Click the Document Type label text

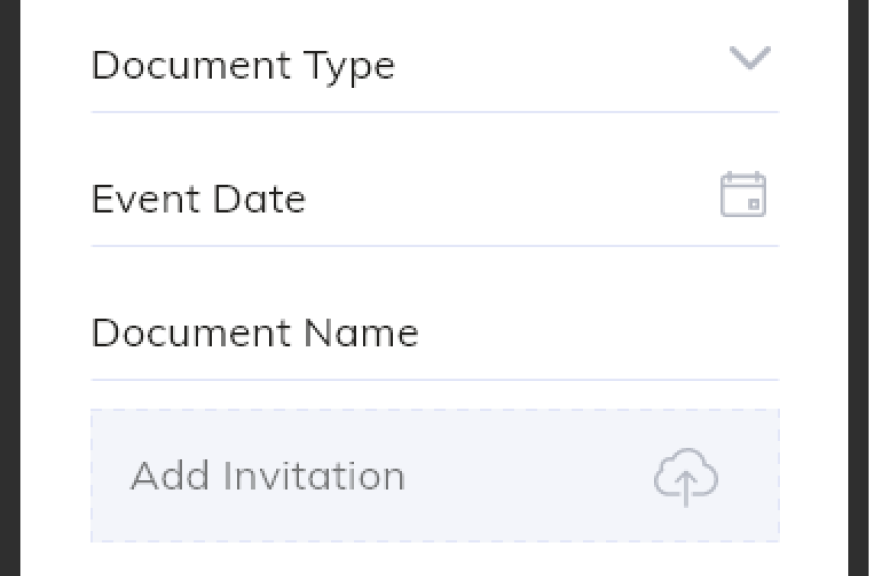tap(243, 67)
